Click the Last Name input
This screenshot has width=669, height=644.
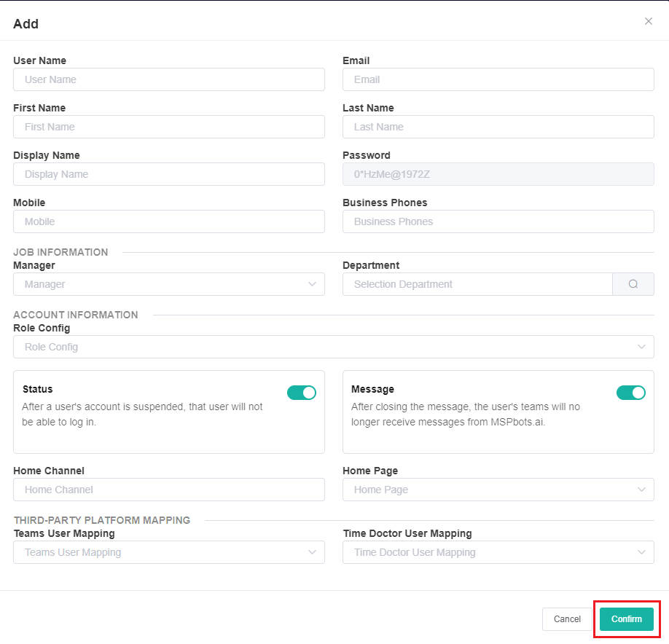coord(498,127)
